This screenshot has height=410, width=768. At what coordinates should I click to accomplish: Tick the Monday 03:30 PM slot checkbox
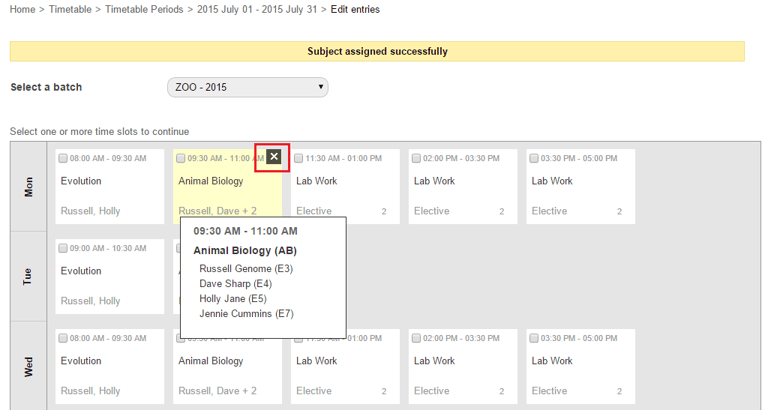(x=534, y=158)
